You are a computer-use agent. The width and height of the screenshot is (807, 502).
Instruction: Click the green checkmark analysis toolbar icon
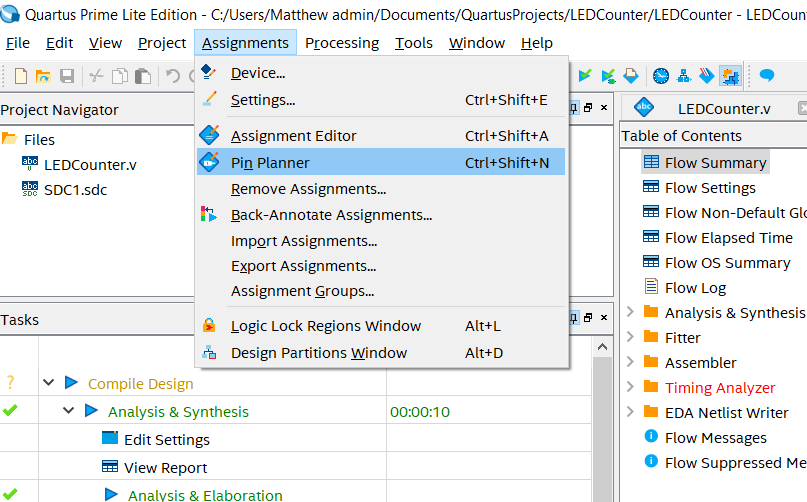click(x=584, y=76)
